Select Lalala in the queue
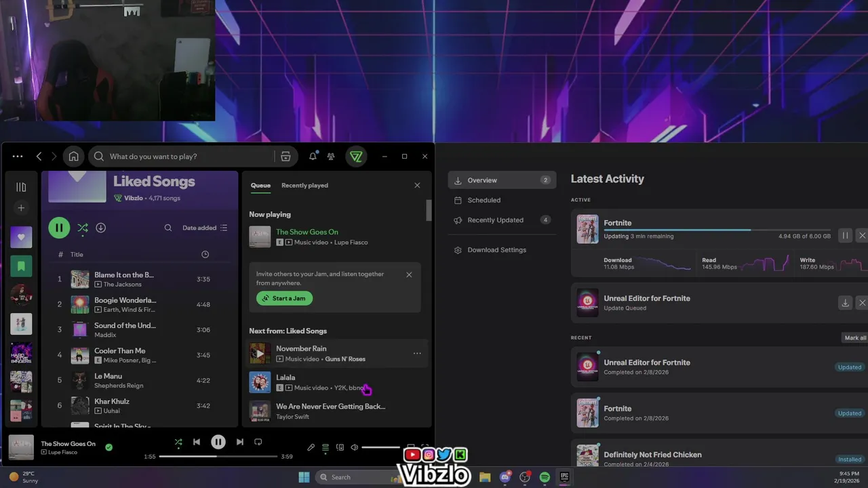The image size is (868, 488). click(335, 382)
